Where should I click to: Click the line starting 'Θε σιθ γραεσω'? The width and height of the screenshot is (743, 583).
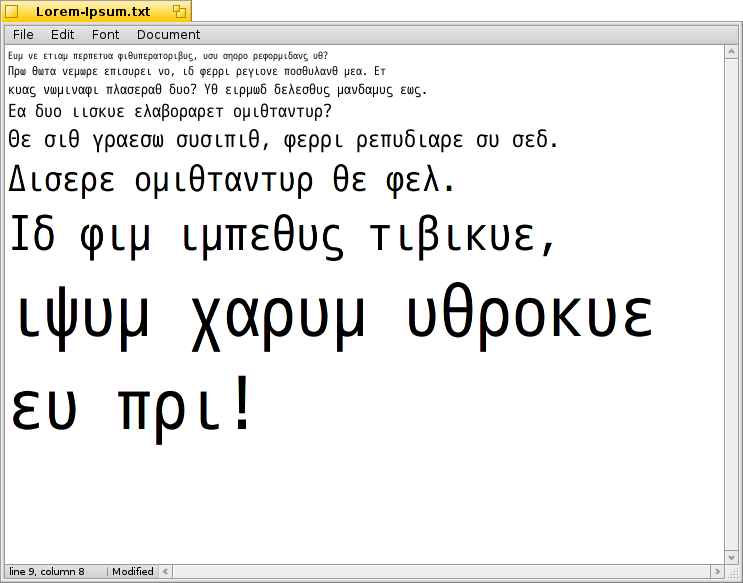[x=283, y=140]
